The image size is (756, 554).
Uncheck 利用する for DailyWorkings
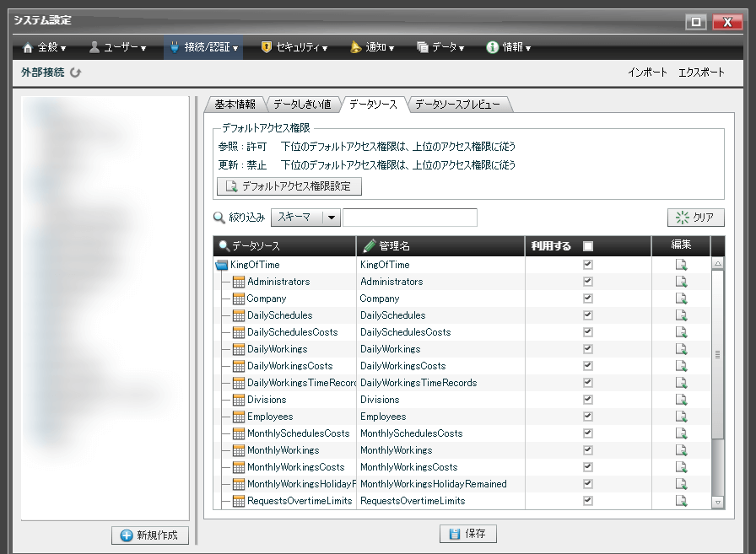tap(588, 349)
